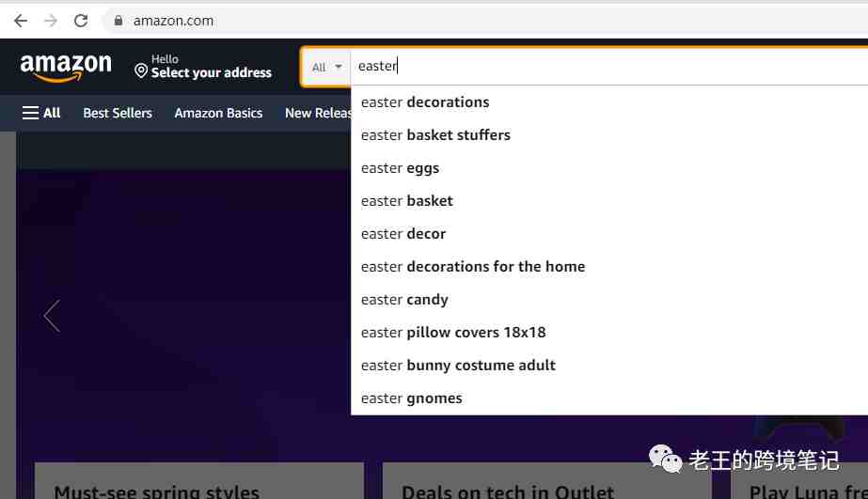Open the All departments search dropdown
Screen dimensions: 868x499
tap(326, 67)
